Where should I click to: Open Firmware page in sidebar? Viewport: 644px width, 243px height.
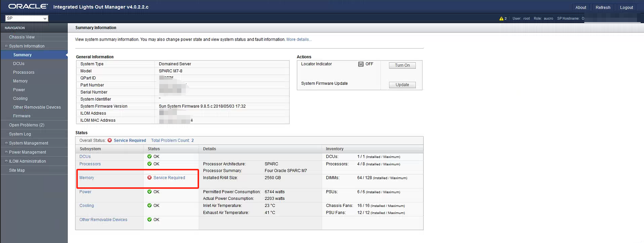pos(22,116)
